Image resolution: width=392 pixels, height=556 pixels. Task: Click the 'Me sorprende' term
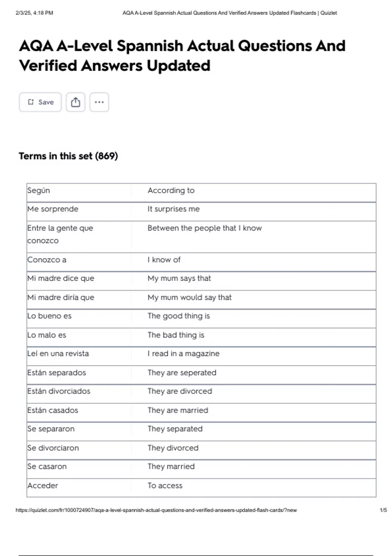(x=53, y=209)
